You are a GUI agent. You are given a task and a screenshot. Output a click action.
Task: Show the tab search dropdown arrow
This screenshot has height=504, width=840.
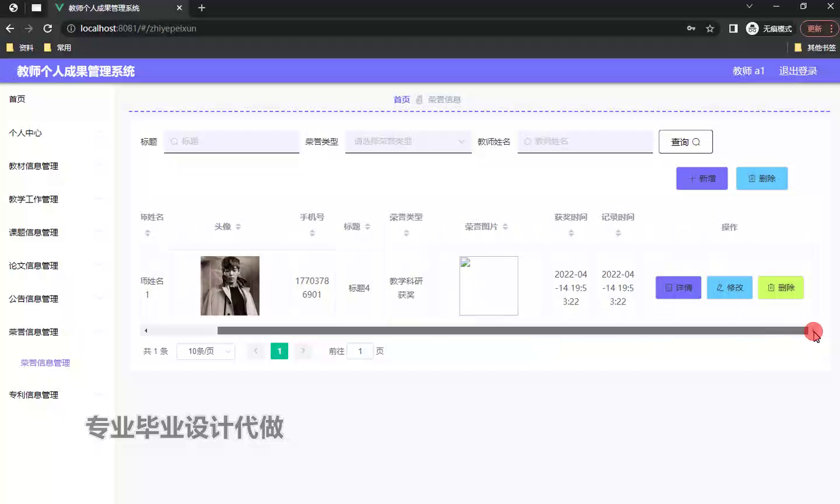(749, 6)
